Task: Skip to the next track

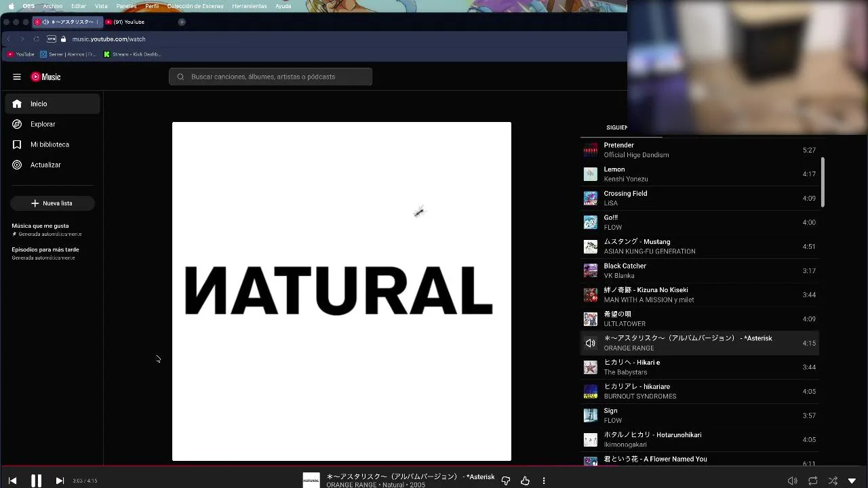Action: 60,481
